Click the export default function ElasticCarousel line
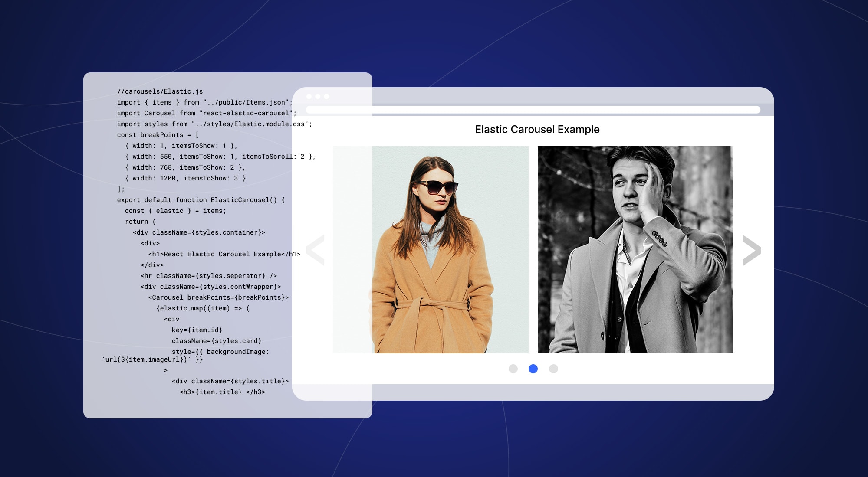Image resolution: width=868 pixels, height=477 pixels. click(x=201, y=200)
